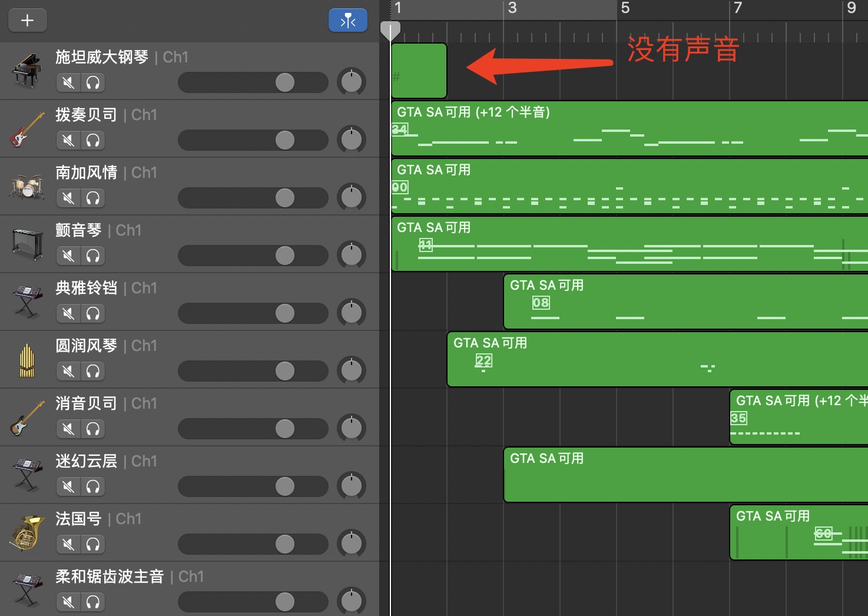Image resolution: width=868 pixels, height=616 pixels.
Task: Select the 圆润风琴 region GTA SA 可用
Action: click(x=658, y=359)
